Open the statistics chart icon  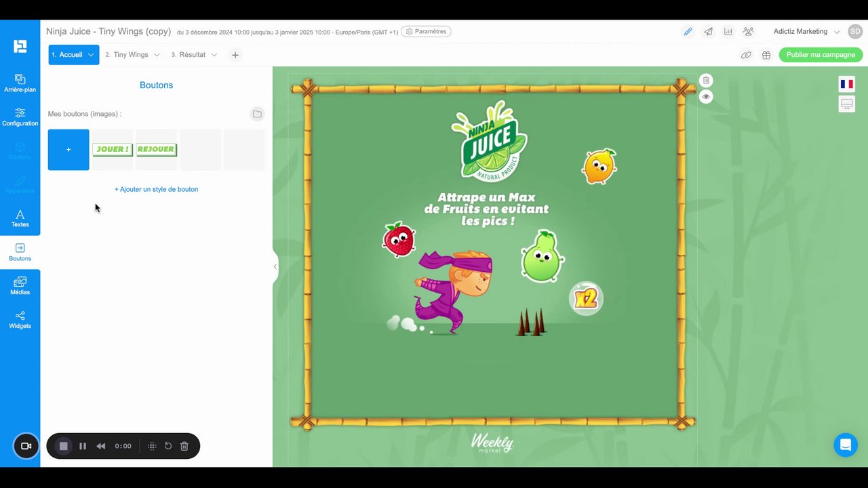(728, 31)
